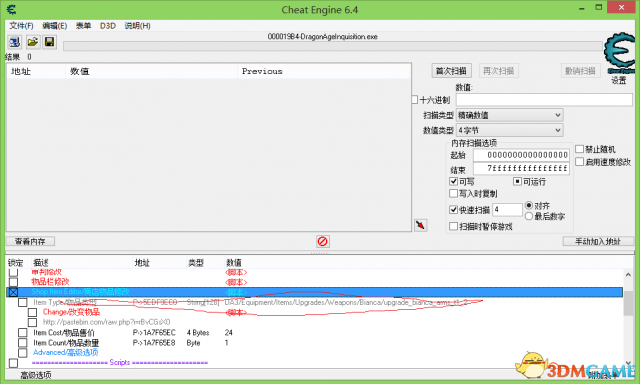Toggle lock box for the Scripts separator row
Viewport: 640px width, 384px height.
pyautogui.click(x=13, y=363)
